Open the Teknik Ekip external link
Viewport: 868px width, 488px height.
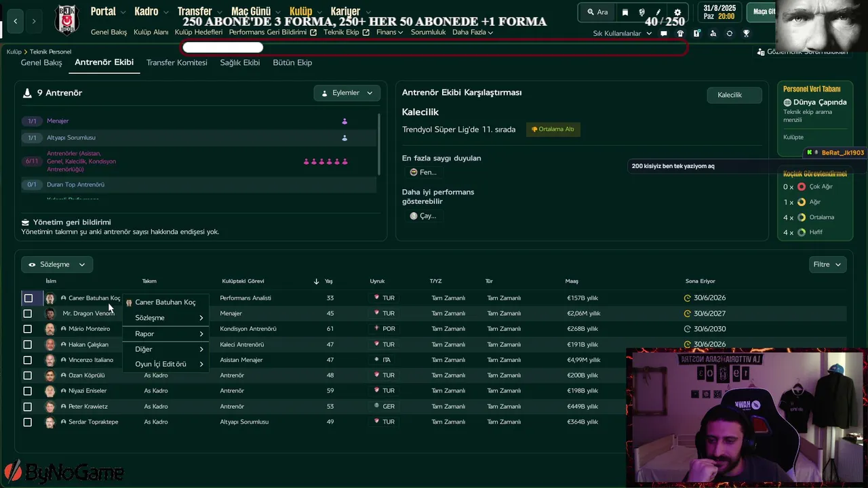tap(347, 33)
